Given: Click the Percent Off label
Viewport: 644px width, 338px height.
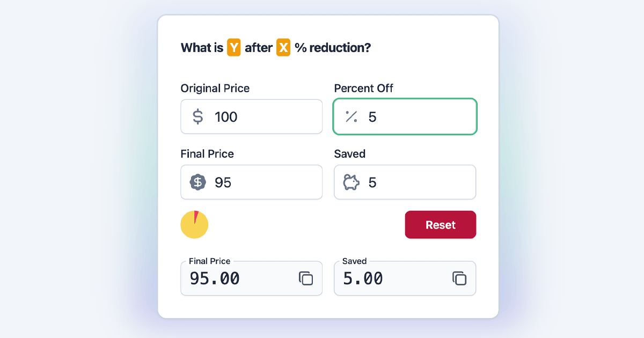Looking at the screenshot, I should 364,88.
